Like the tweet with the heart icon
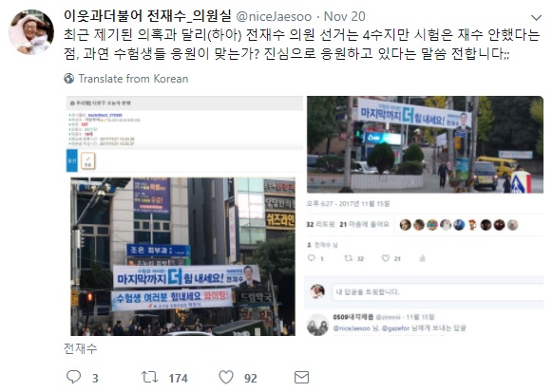Viewport: 553px width, 392px height. click(226, 377)
